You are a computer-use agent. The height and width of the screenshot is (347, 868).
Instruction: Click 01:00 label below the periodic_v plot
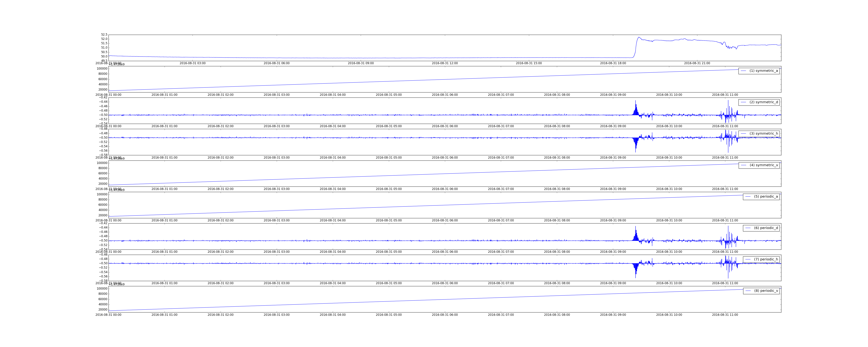pyautogui.click(x=164, y=315)
